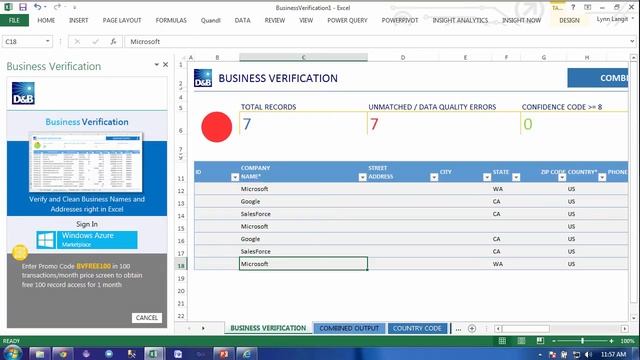This screenshot has height=360, width=640.
Task: Click the horizontal scrollbar thumb
Action: tap(526, 329)
